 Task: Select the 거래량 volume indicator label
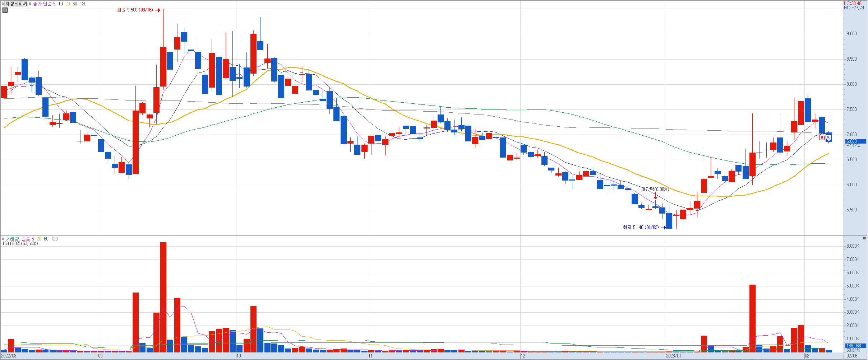point(11,239)
